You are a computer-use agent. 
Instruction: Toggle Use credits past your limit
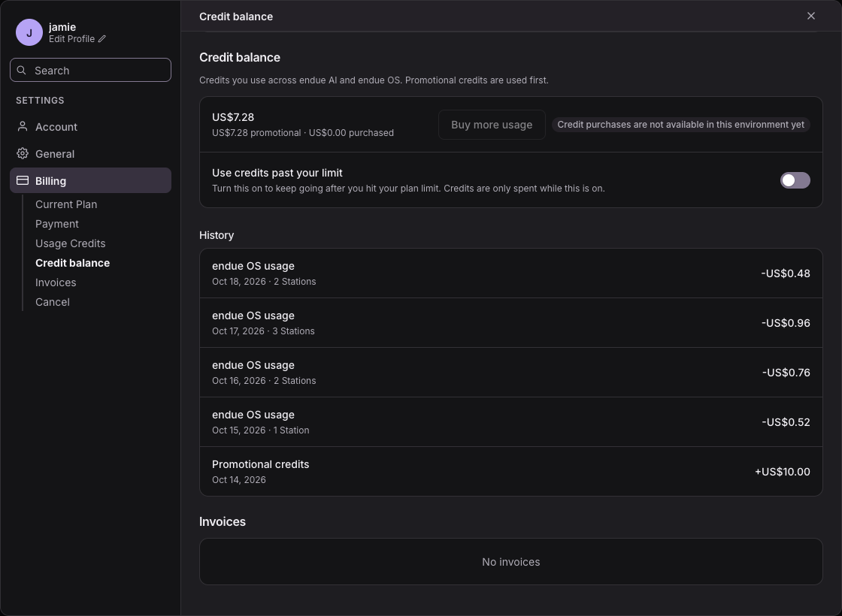pyautogui.click(x=795, y=180)
